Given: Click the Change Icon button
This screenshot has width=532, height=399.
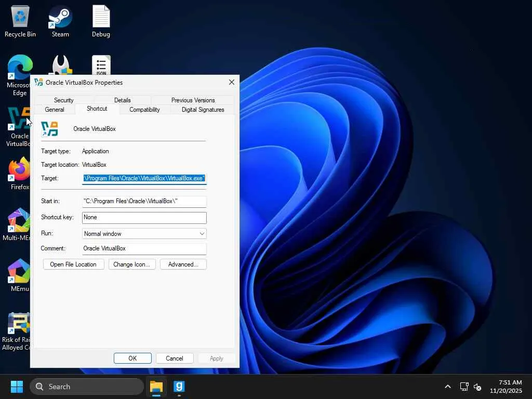Looking at the screenshot, I should click(131, 264).
